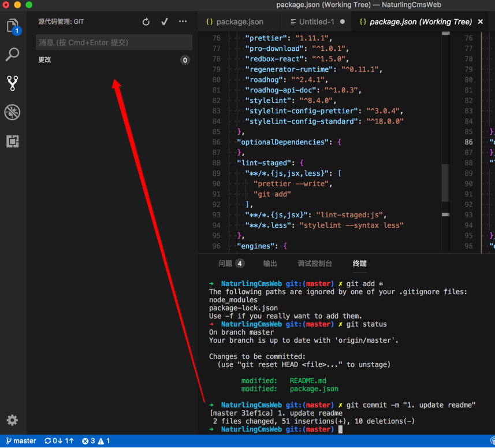The image size is (495, 448).
Task: Click the 源代码管理: GIT panel title
Action: click(61, 22)
